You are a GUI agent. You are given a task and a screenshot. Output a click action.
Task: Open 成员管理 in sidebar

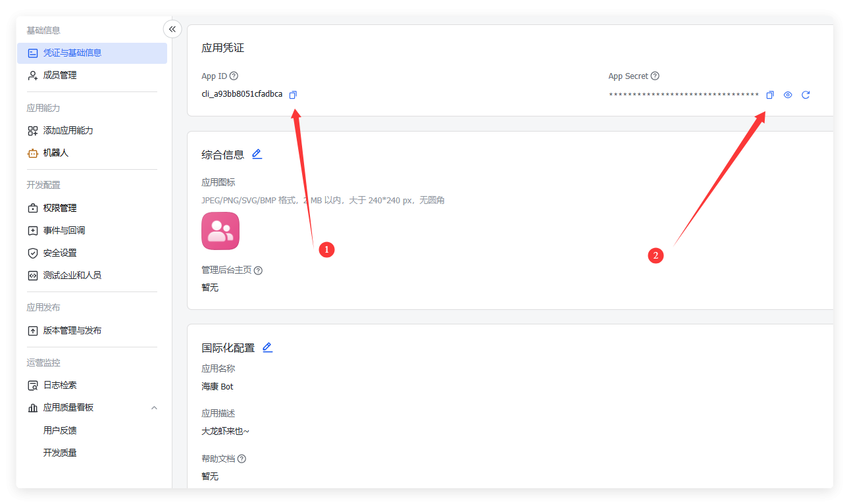click(60, 76)
